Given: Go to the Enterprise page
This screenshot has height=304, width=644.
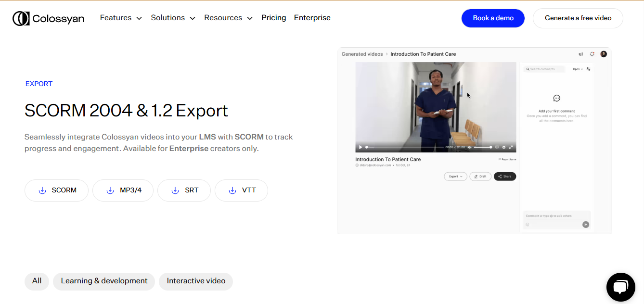Looking at the screenshot, I should [x=312, y=18].
